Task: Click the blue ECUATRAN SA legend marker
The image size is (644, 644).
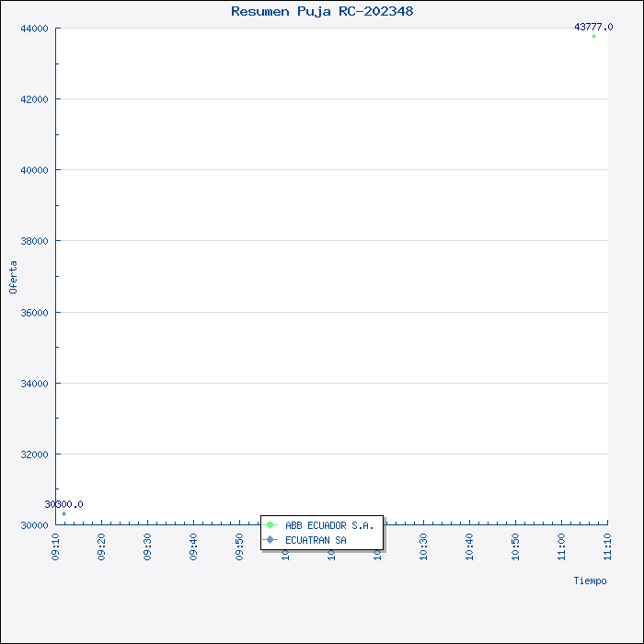Action: 270,540
